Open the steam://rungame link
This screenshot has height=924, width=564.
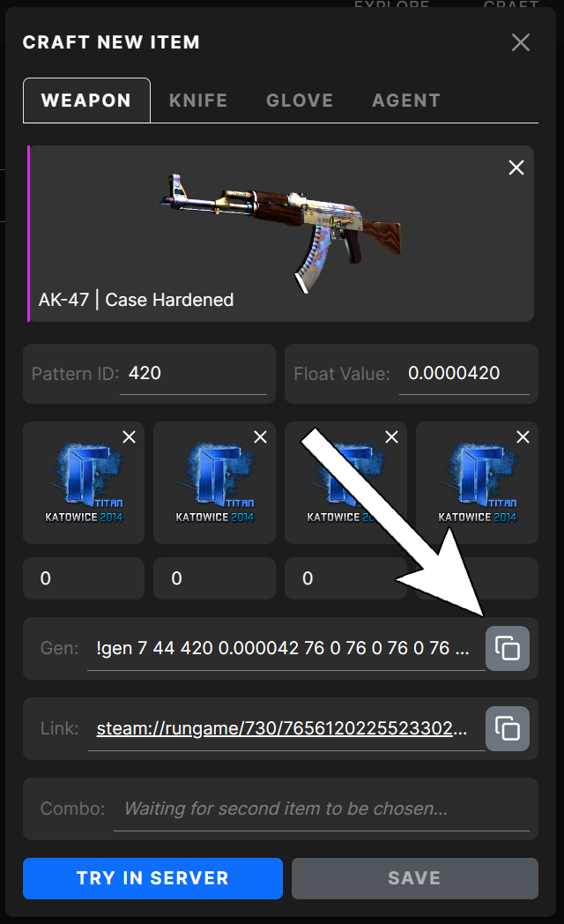click(x=281, y=728)
